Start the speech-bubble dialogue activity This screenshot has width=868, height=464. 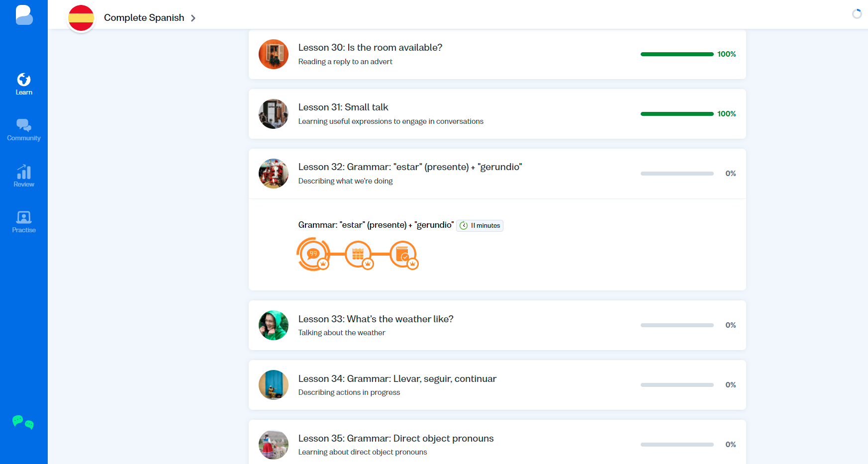click(313, 254)
